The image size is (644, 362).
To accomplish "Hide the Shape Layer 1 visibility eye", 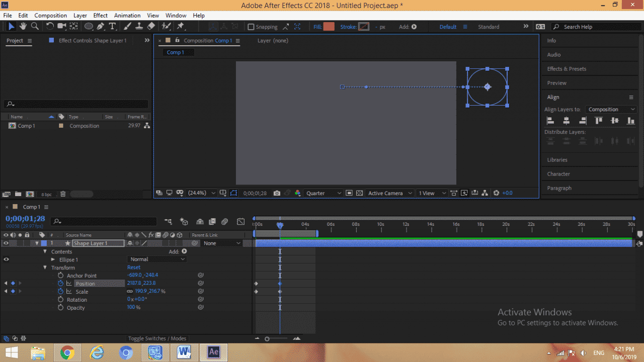I will click(x=5, y=243).
